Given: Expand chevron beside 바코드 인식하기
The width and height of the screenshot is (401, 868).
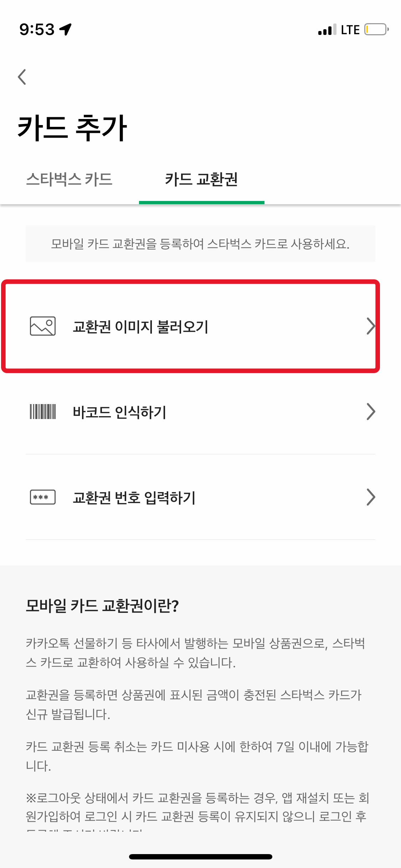Looking at the screenshot, I should click(x=371, y=412).
